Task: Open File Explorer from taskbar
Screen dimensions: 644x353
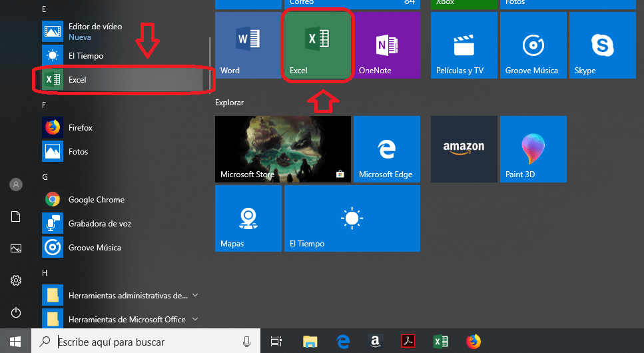Action: pyautogui.click(x=310, y=341)
